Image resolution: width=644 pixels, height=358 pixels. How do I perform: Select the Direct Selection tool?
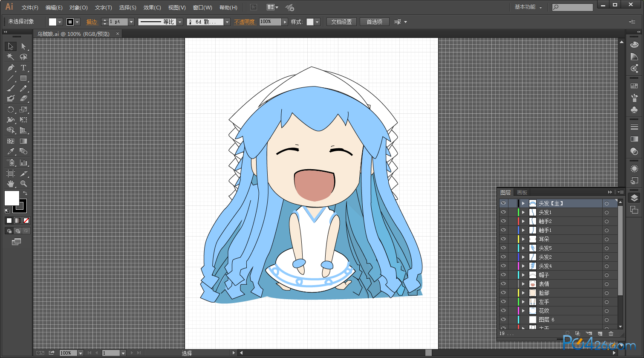23,46
